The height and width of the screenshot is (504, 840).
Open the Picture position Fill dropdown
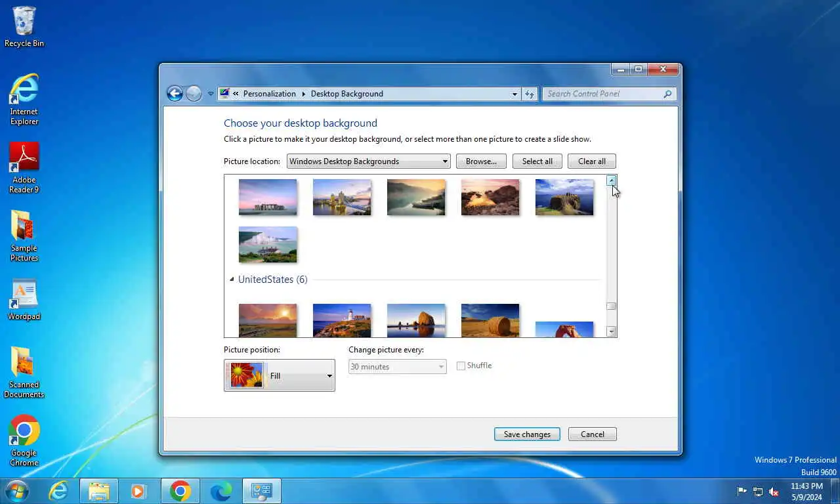(x=280, y=376)
